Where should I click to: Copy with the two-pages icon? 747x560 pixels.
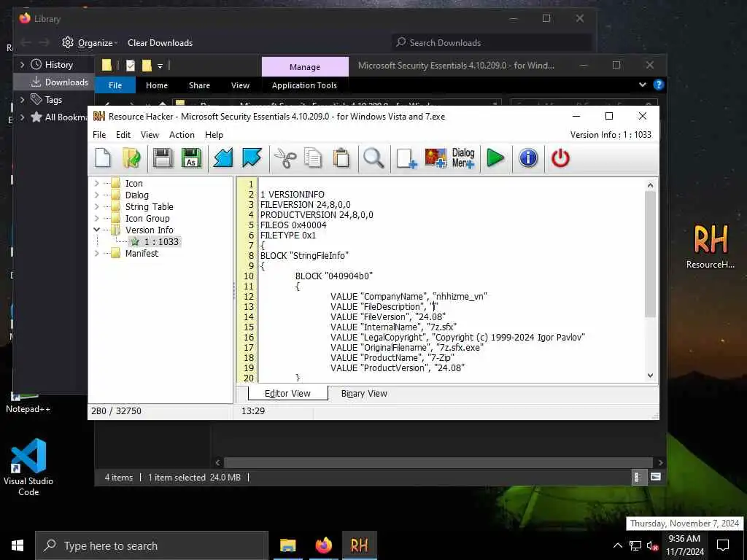point(313,158)
